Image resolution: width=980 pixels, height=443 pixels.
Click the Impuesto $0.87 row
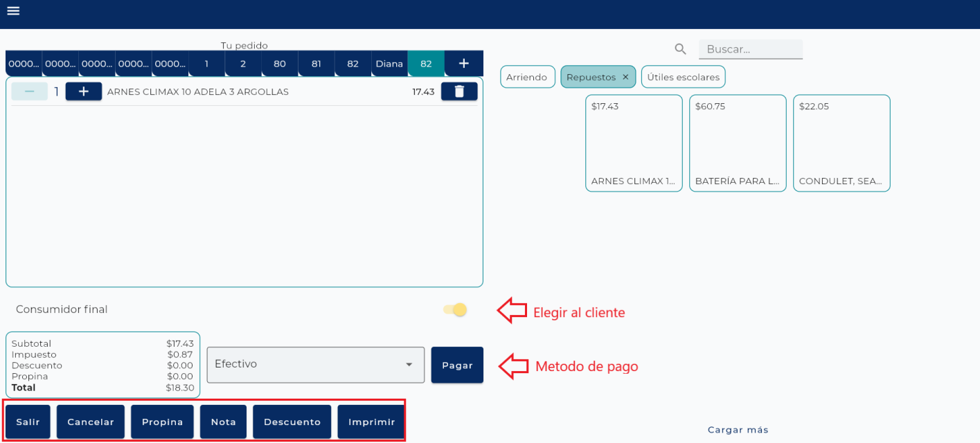click(x=103, y=354)
